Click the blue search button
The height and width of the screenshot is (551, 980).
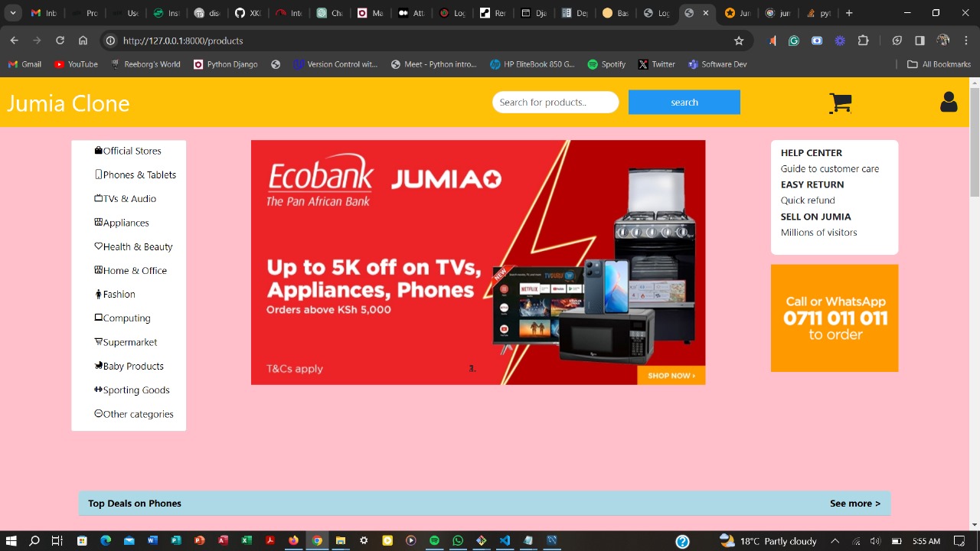684,102
